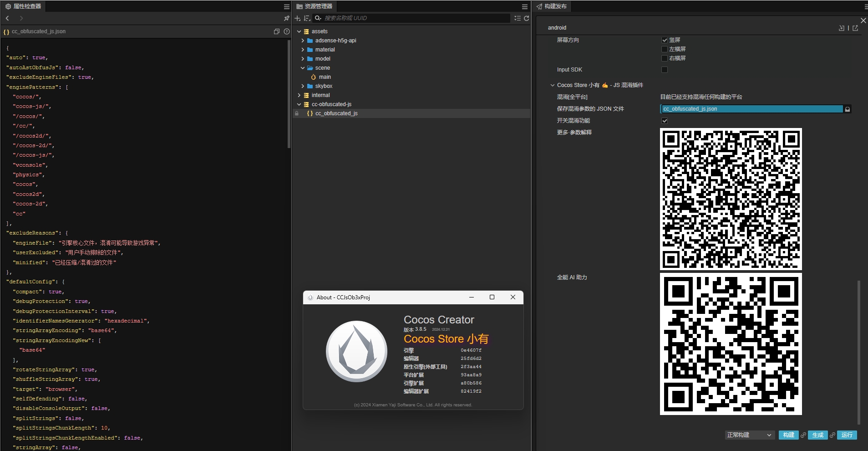Open the inspector panel hamburger menu
The width and height of the screenshot is (868, 451).
(x=286, y=7)
